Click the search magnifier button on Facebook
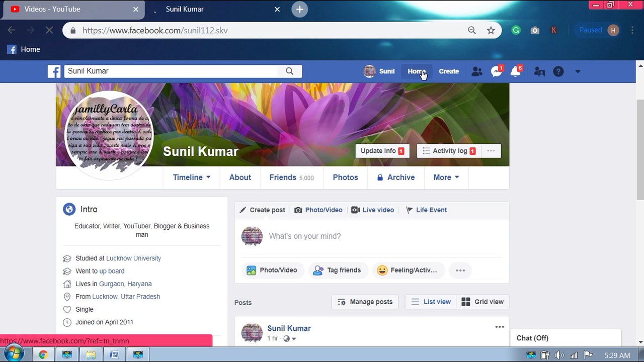 click(x=289, y=71)
